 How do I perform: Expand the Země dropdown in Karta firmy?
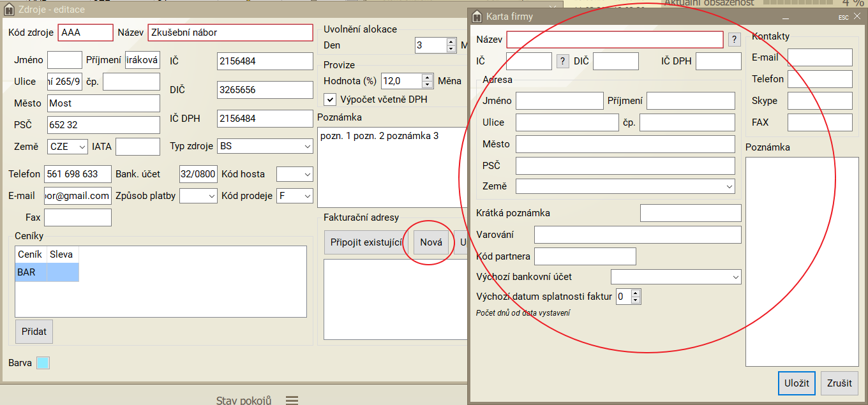pyautogui.click(x=625, y=186)
